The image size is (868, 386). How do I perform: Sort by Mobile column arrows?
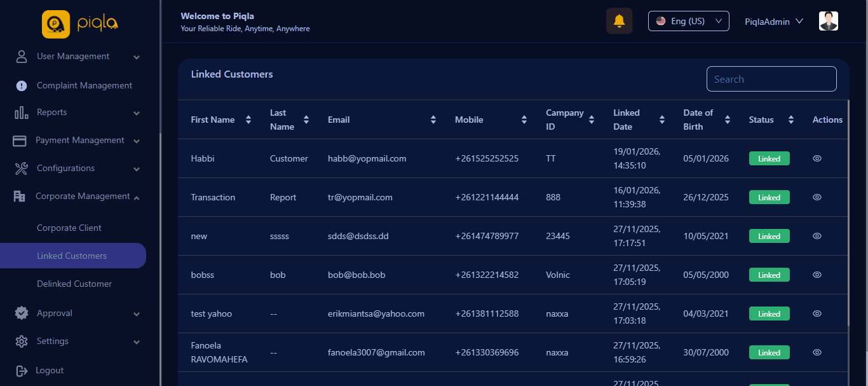524,120
